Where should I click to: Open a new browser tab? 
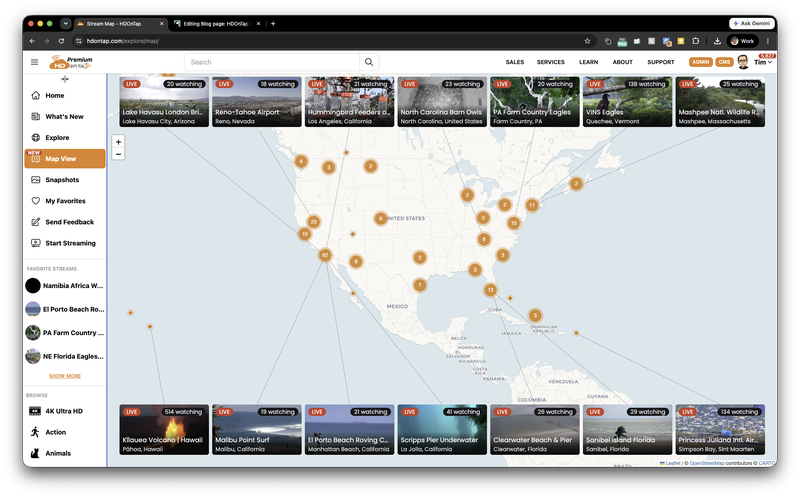(273, 23)
